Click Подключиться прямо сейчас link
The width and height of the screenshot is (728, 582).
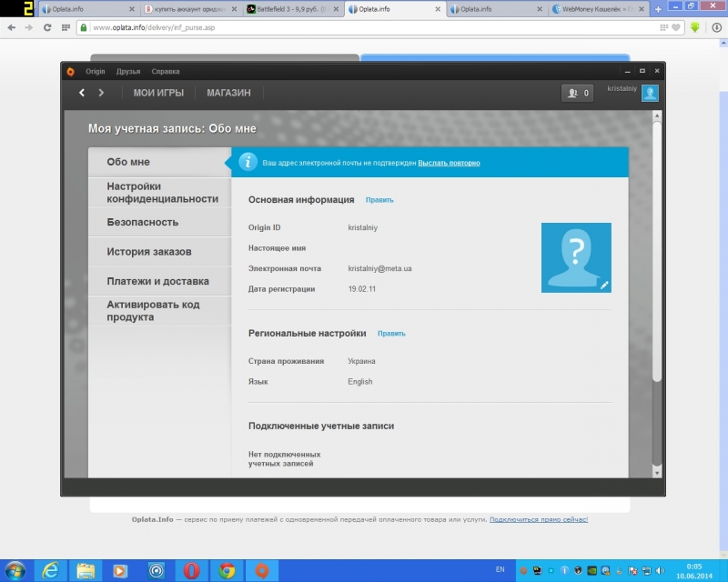pos(539,519)
